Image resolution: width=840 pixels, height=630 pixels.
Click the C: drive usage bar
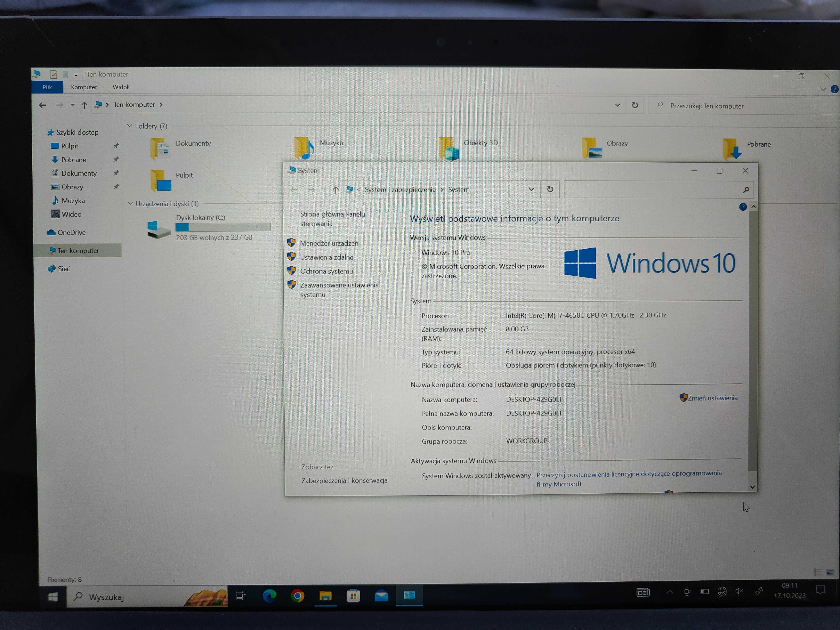[223, 227]
